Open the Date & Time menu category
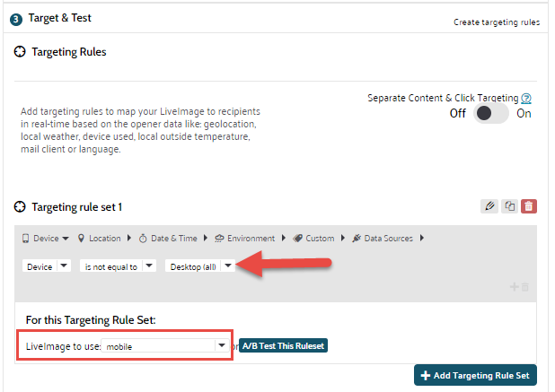The width and height of the screenshot is (555, 392). (x=170, y=239)
